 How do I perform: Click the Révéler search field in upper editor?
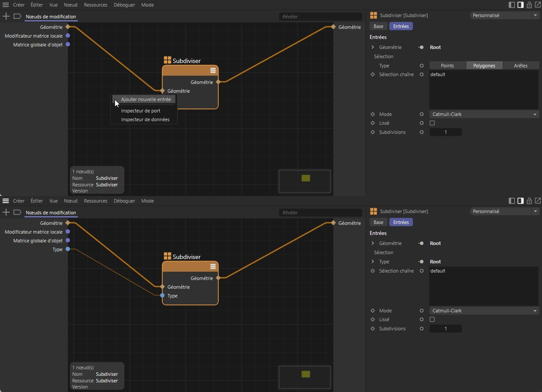(x=320, y=17)
